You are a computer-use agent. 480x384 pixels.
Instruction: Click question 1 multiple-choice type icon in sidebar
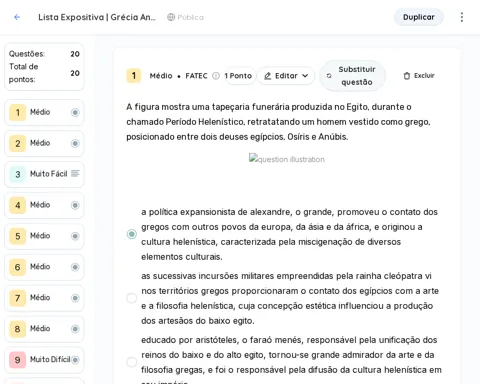click(75, 112)
